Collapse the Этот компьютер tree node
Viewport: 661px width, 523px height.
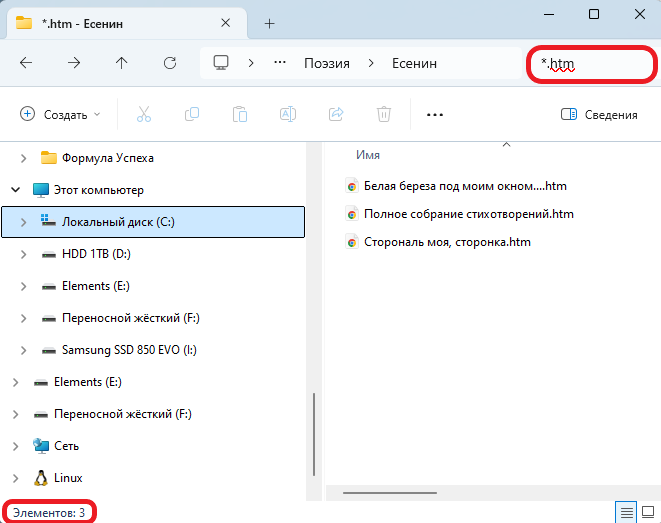(15, 190)
